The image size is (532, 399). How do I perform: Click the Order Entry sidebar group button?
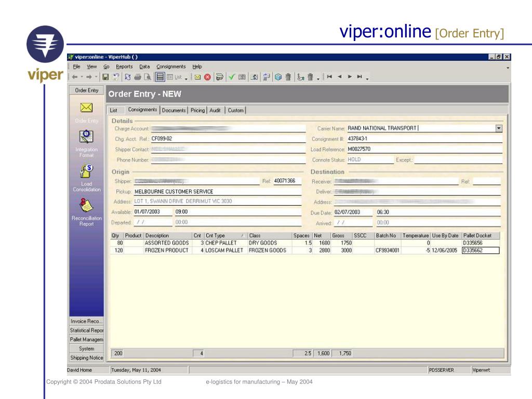[x=87, y=90]
